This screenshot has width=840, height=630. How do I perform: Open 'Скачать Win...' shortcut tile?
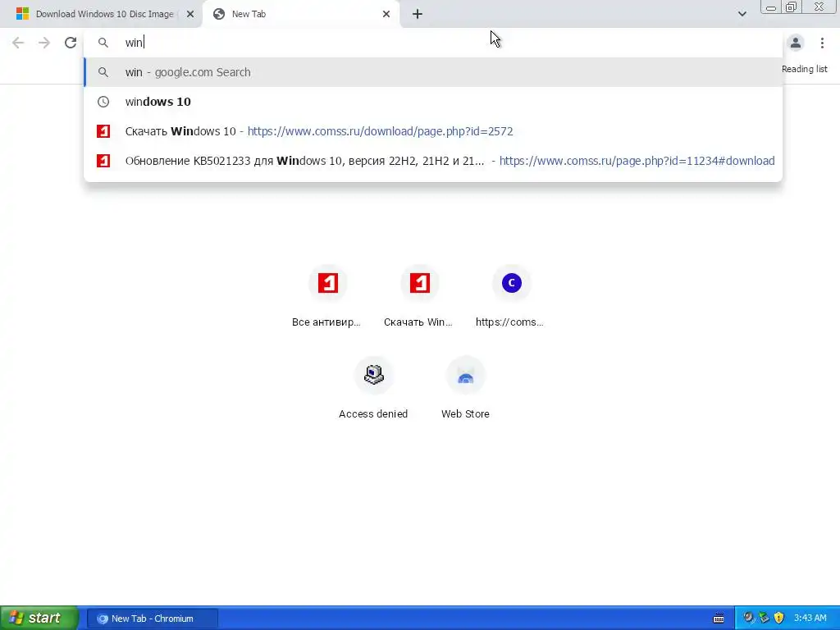click(x=419, y=296)
